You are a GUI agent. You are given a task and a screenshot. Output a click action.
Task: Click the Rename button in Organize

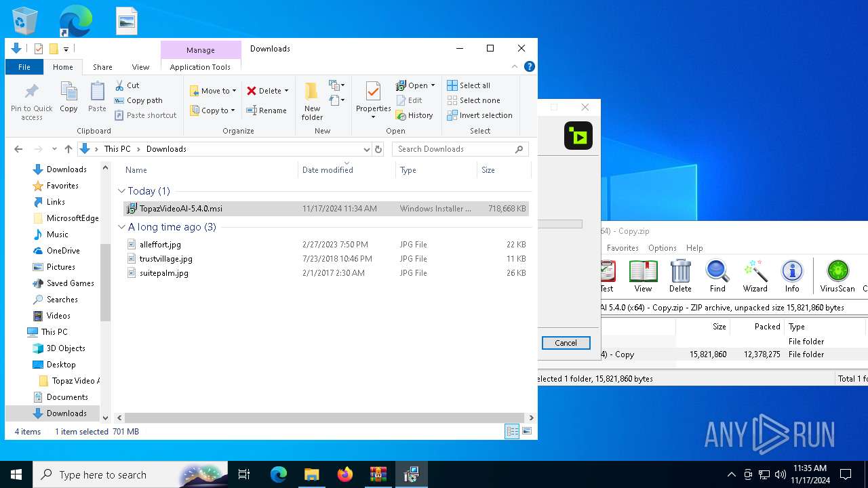[x=267, y=110]
